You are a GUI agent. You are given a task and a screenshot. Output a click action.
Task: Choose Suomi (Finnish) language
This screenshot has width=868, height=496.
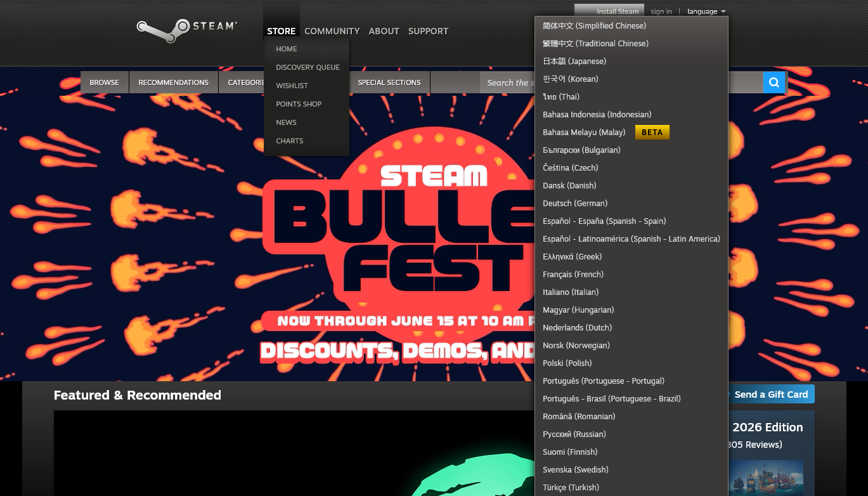coord(632,452)
